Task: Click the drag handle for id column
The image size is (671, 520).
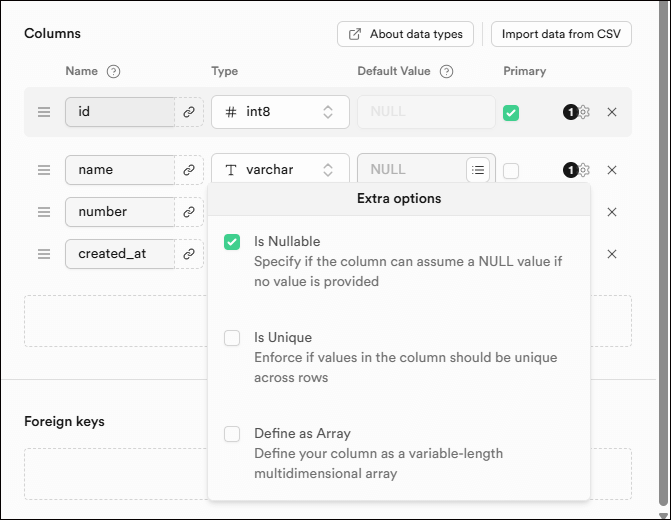Action: (44, 112)
